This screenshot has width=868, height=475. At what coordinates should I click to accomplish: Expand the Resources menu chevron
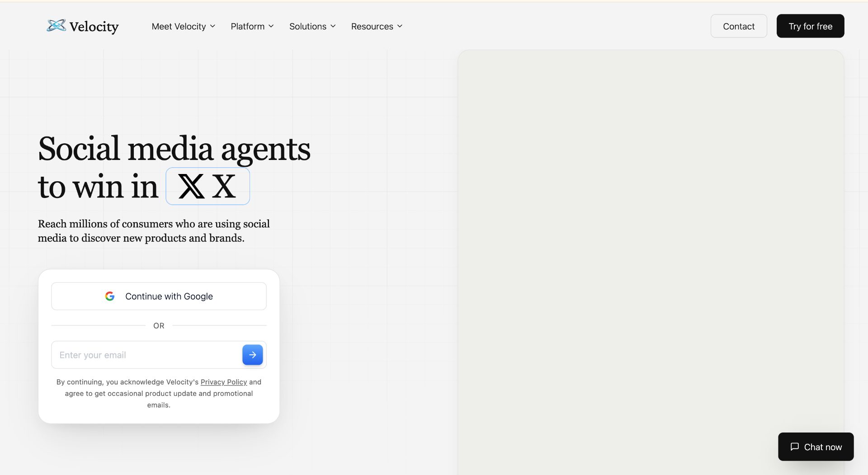click(400, 26)
